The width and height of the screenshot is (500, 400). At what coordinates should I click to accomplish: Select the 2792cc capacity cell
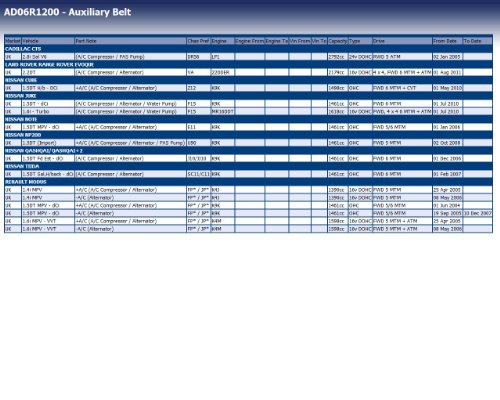click(338, 57)
